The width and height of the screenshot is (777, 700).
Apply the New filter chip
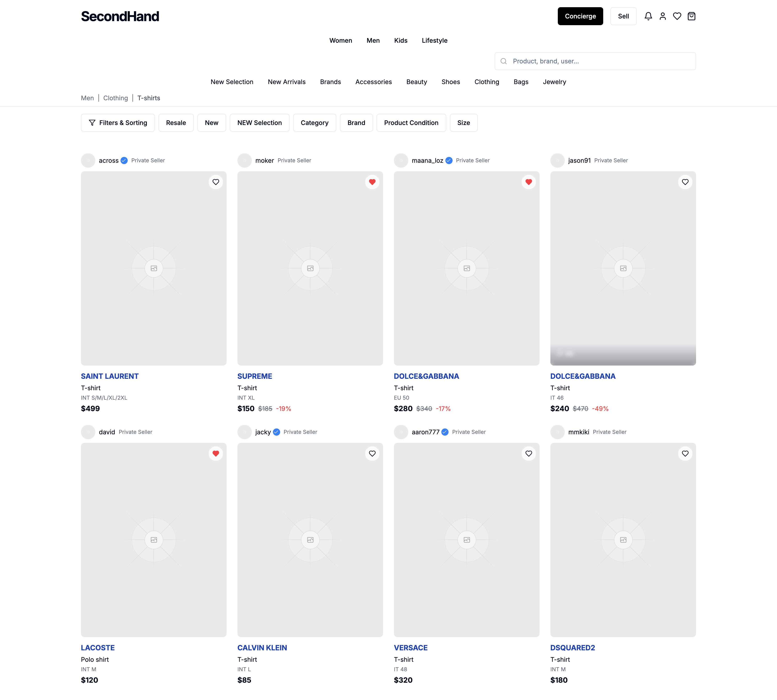pyautogui.click(x=212, y=123)
